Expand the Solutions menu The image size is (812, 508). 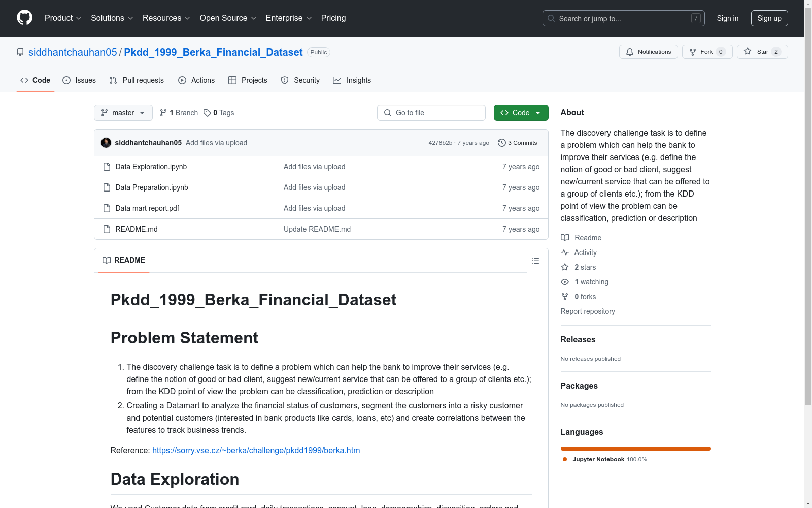click(112, 18)
